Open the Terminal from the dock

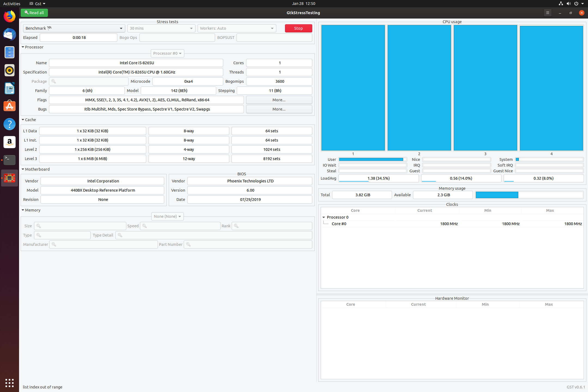[10, 160]
